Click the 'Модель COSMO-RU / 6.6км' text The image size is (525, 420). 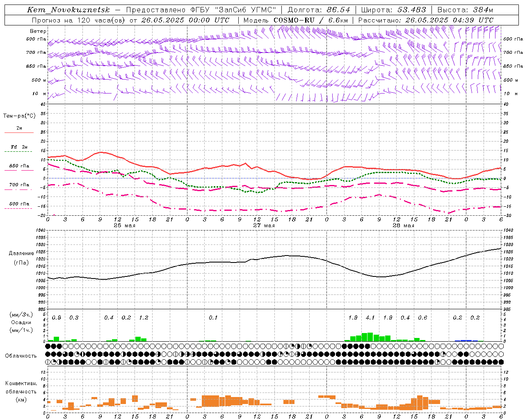tap(296, 20)
